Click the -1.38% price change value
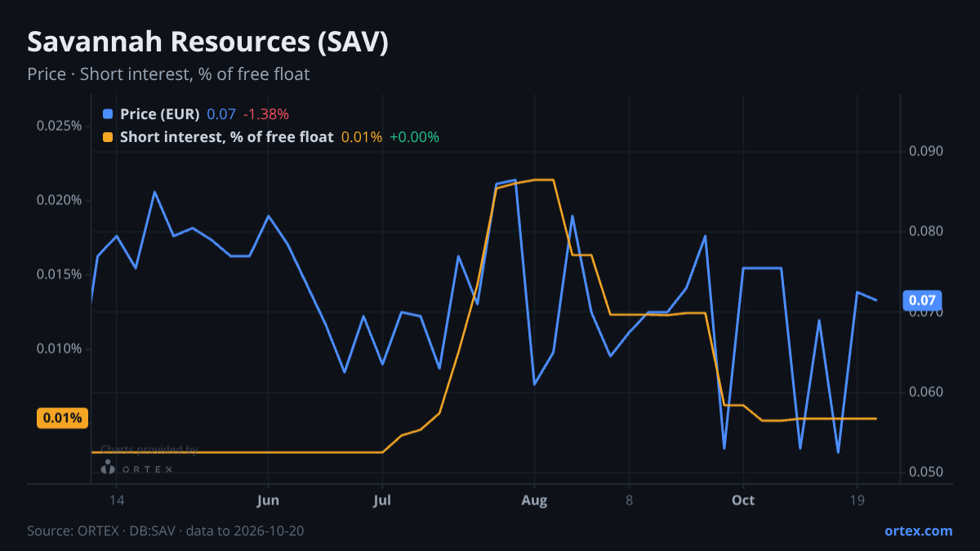Viewport: 980px width, 551px height. pyautogui.click(x=266, y=114)
